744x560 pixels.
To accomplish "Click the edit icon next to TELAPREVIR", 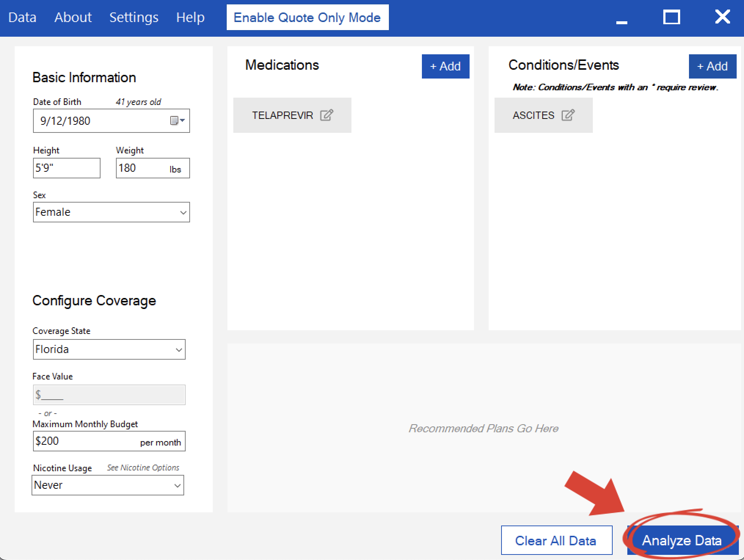I will point(327,115).
